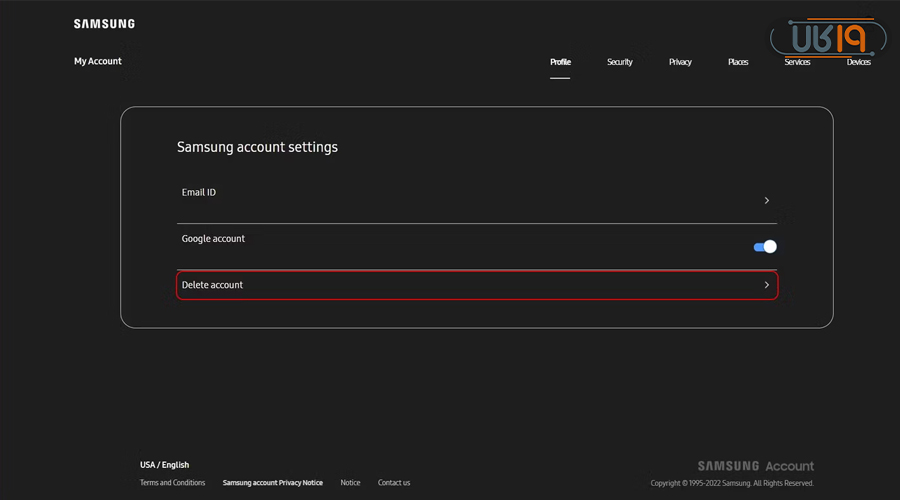Toggle the Google account switch off
Image resolution: width=900 pixels, height=500 pixels.
pyautogui.click(x=765, y=247)
